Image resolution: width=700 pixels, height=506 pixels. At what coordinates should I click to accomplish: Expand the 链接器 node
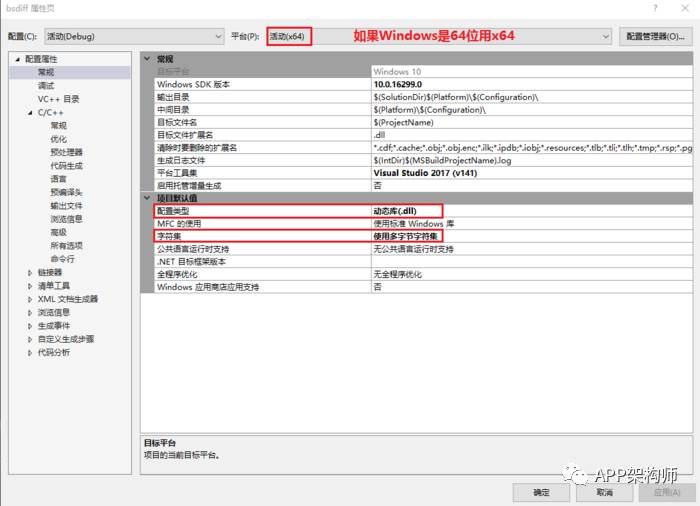(30, 272)
